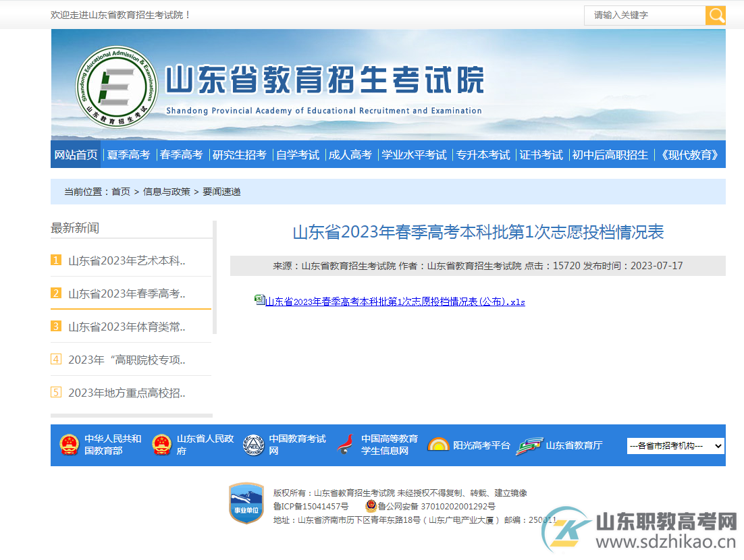Open news item 2023年“高职院校专项..
This screenshot has width=744, height=560.
(127, 360)
